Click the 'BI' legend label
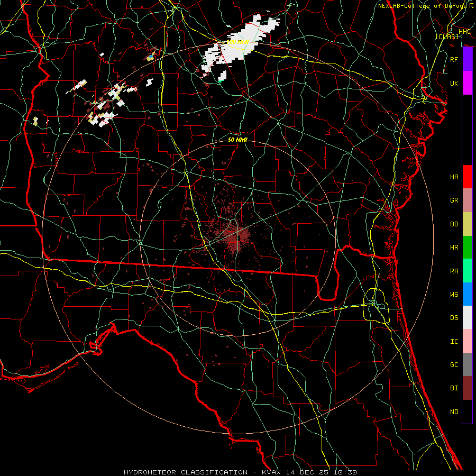The image size is (476, 476). [x=454, y=388]
